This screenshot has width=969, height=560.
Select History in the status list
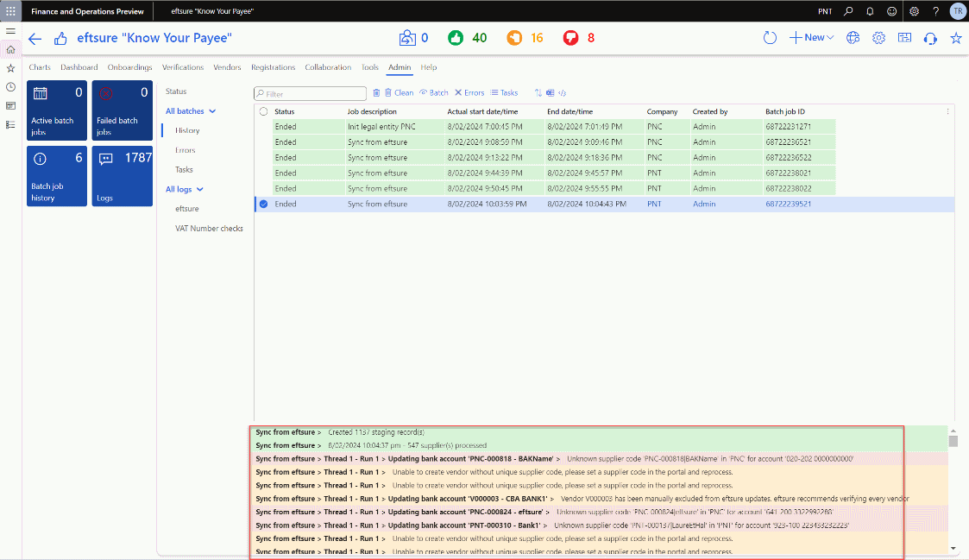pyautogui.click(x=187, y=131)
